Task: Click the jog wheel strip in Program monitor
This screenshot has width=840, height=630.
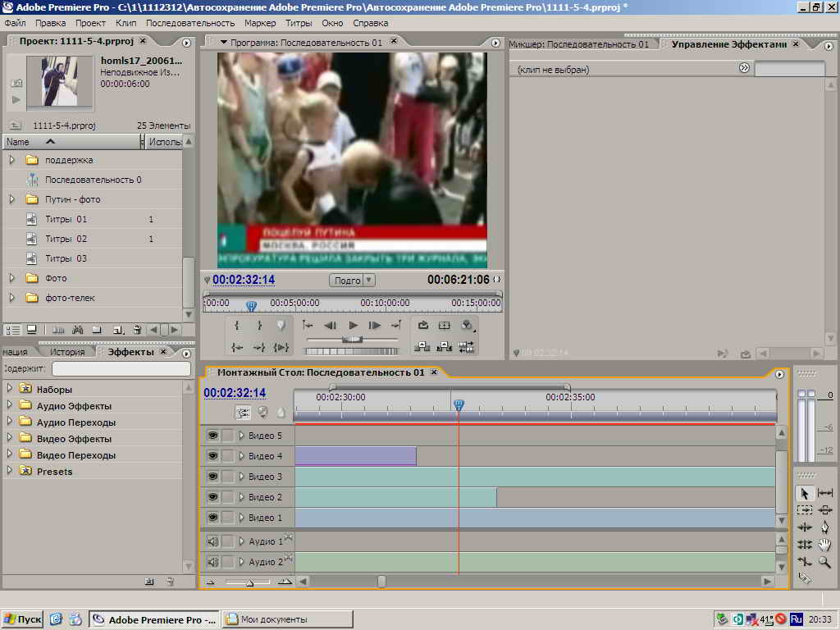Action: [351, 351]
